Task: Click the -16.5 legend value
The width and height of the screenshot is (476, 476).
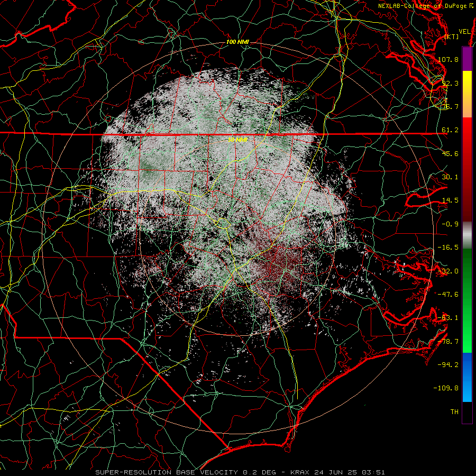Action: (x=448, y=248)
